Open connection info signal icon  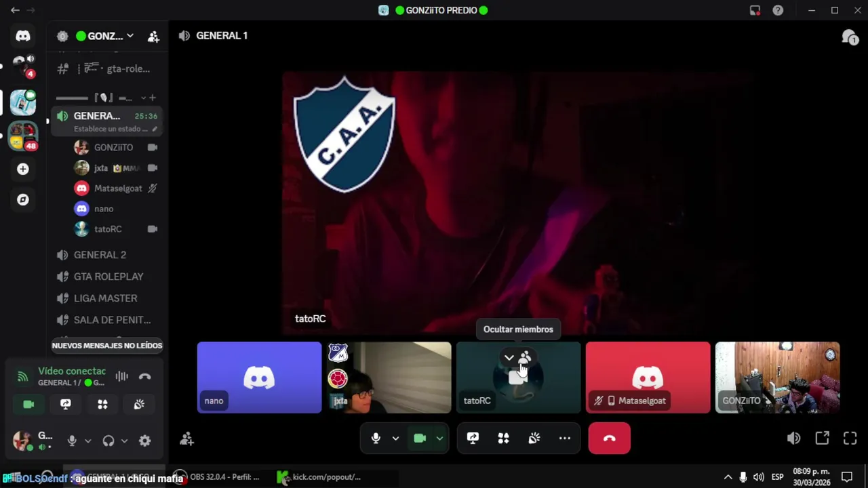[x=22, y=376]
